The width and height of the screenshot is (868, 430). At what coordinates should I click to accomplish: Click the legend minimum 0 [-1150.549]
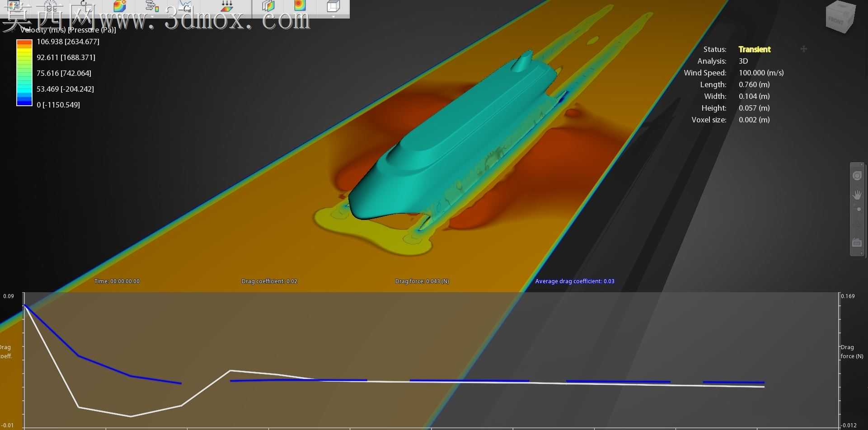(58, 105)
